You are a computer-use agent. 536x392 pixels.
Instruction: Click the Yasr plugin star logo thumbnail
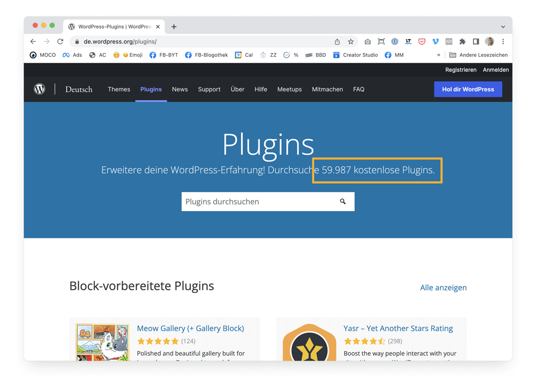(x=310, y=342)
